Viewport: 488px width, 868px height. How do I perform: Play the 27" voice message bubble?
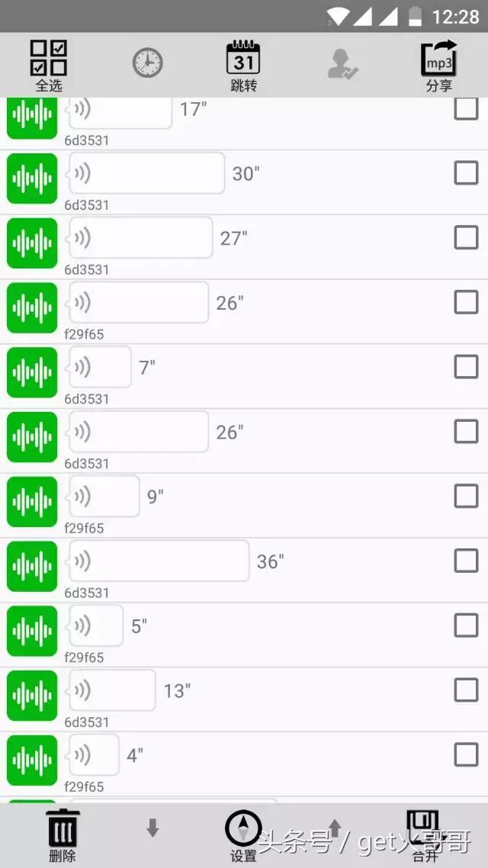[x=141, y=238]
